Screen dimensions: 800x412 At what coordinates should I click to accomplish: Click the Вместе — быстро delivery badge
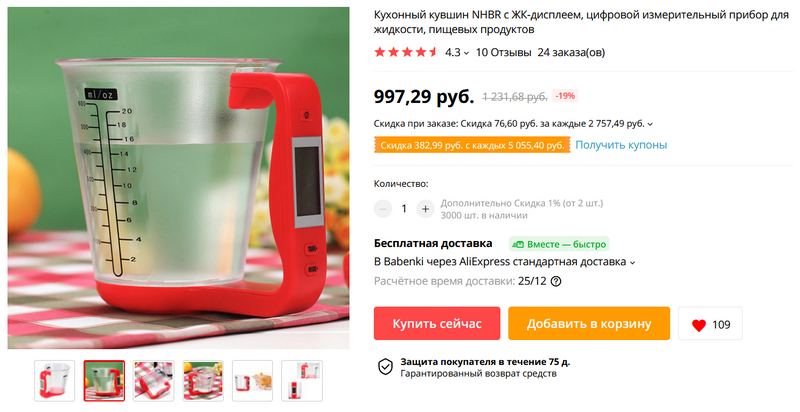tap(559, 244)
